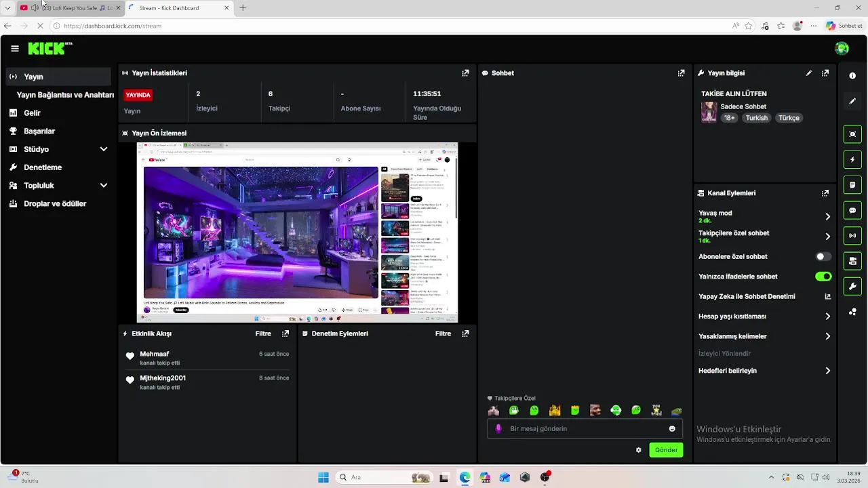This screenshot has height=488, width=868.
Task: Open the Filtre dropdown in Denetim Eylemleri
Action: (x=443, y=333)
